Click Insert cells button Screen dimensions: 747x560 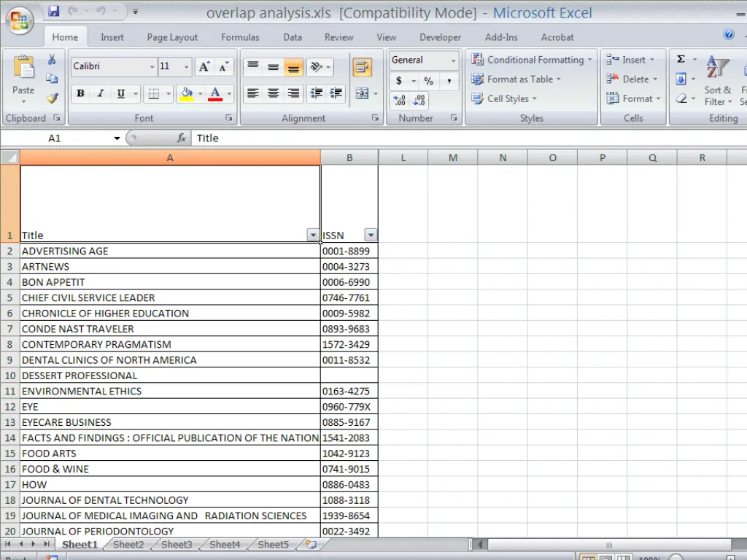click(x=630, y=60)
